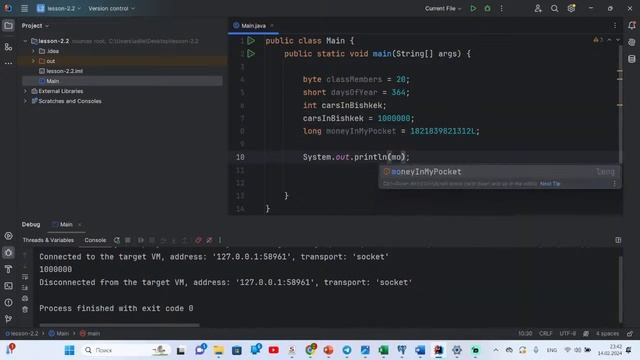Open the Current File run configuration dropdown
The image size is (640, 360).
click(x=443, y=8)
